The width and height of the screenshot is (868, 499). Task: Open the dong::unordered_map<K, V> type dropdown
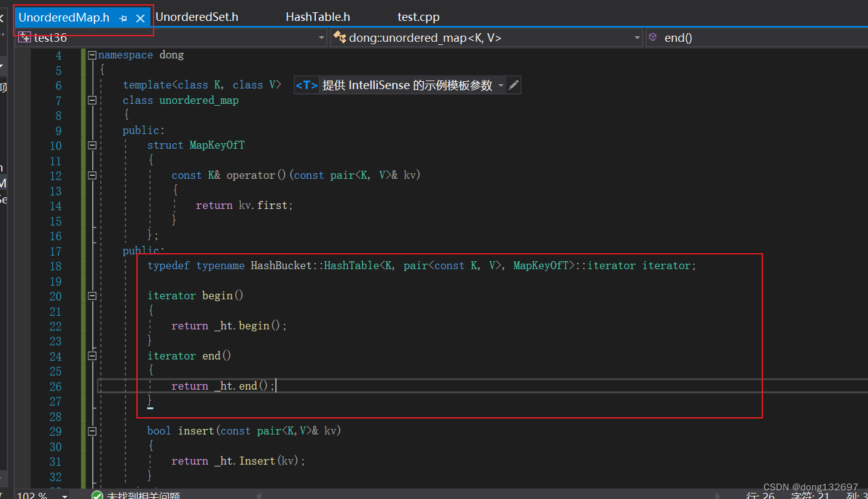click(x=637, y=38)
